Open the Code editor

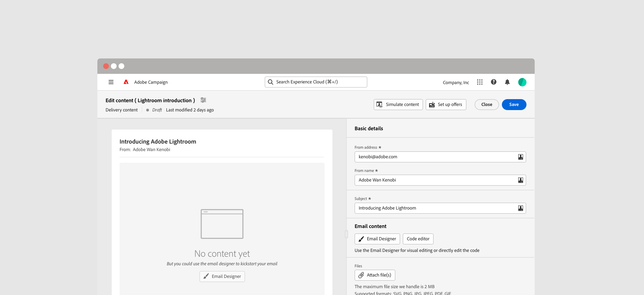[418, 239]
